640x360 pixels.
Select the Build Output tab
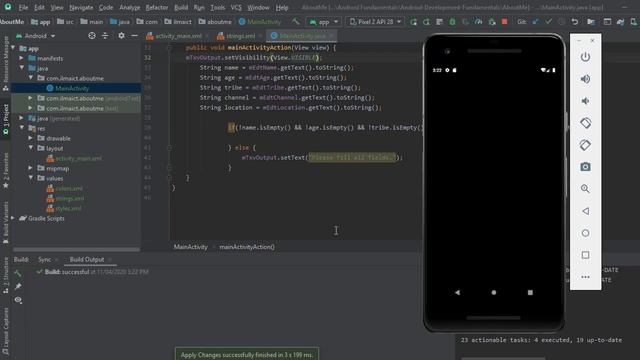click(87, 260)
